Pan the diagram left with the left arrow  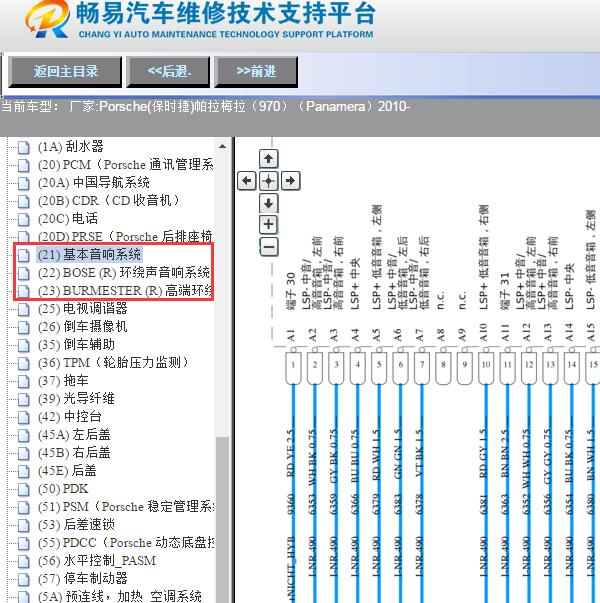247,181
